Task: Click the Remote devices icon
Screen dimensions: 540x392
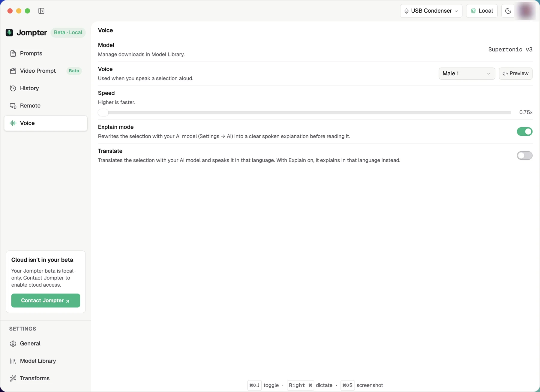Action: click(x=13, y=106)
